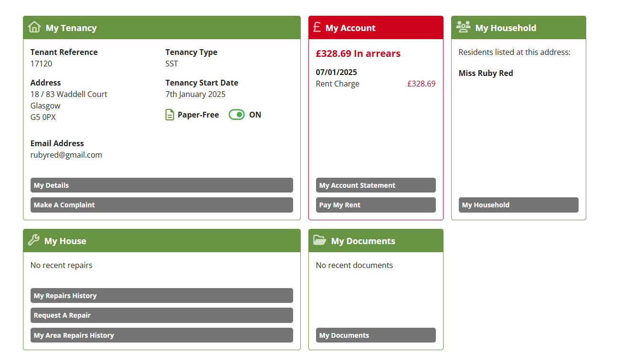Select the Pay My Rent button

point(375,205)
